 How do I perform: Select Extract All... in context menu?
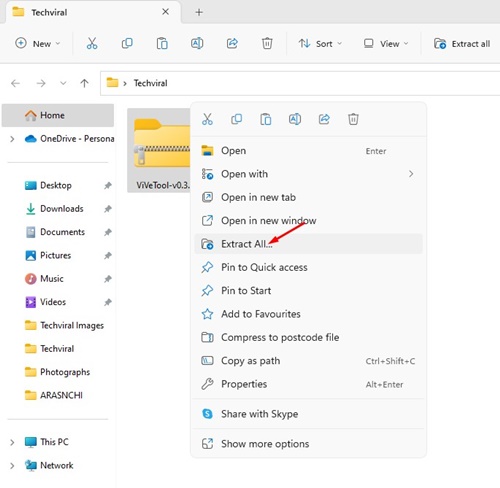click(x=308, y=244)
